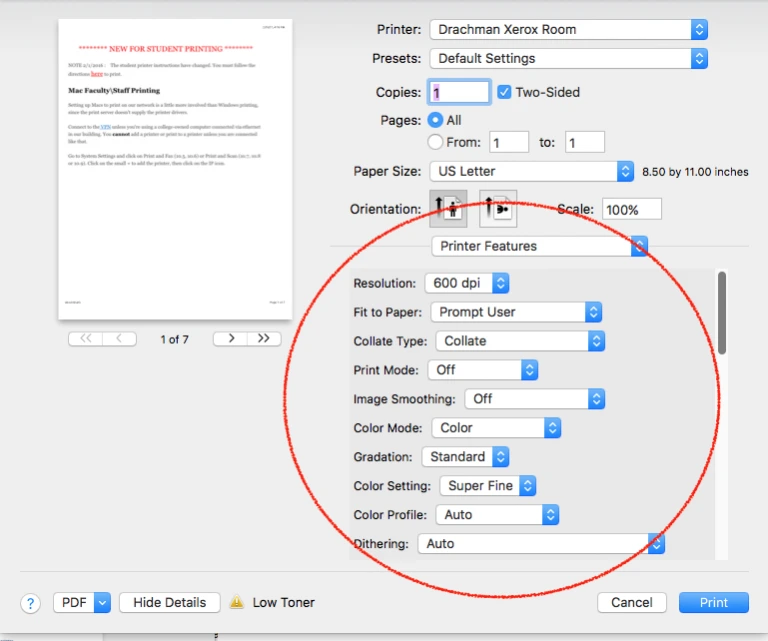Click the Printer Features scrollbar
Screen dimensions: 768x641
coord(721,313)
